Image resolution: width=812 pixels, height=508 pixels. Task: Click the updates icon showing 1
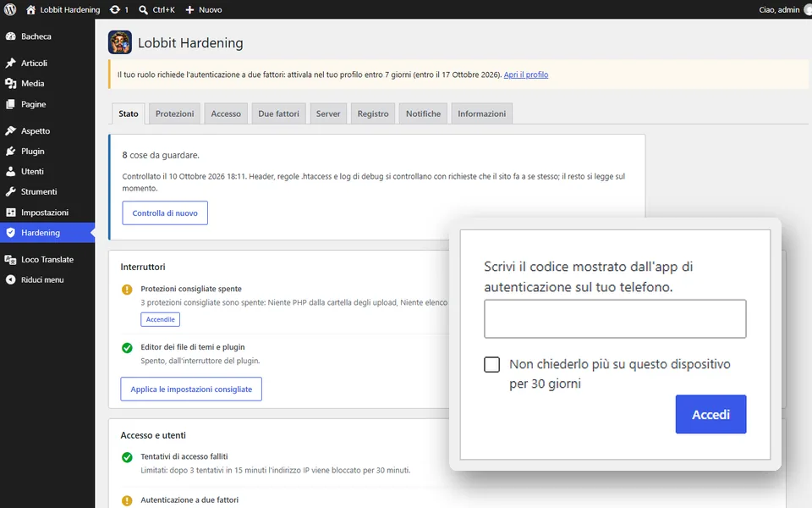[x=115, y=9]
